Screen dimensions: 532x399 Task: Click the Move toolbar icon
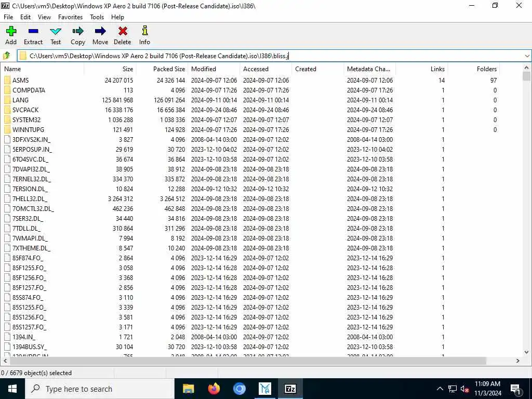tap(100, 31)
